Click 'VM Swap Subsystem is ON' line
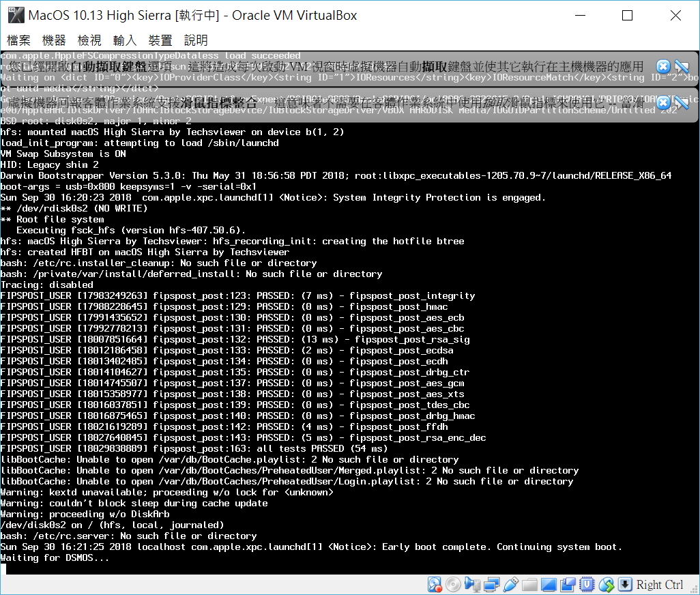The width and height of the screenshot is (700, 595). (x=63, y=154)
